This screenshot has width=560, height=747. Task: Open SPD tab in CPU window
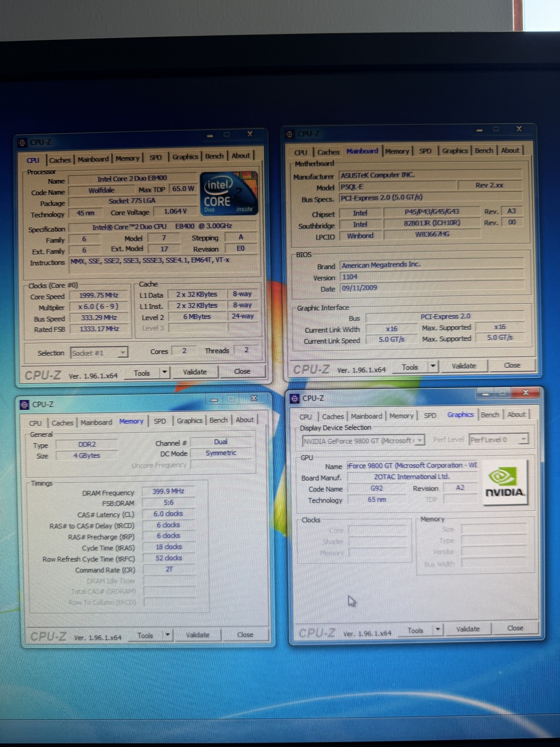[x=155, y=157]
